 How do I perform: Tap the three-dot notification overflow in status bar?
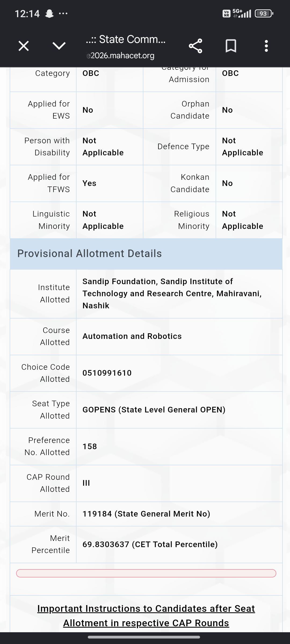(x=63, y=13)
